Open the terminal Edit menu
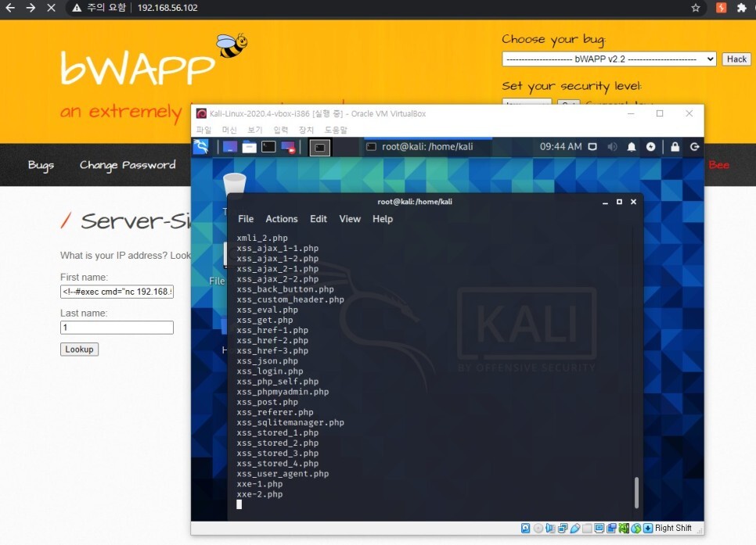This screenshot has height=545, width=756. [x=319, y=219]
